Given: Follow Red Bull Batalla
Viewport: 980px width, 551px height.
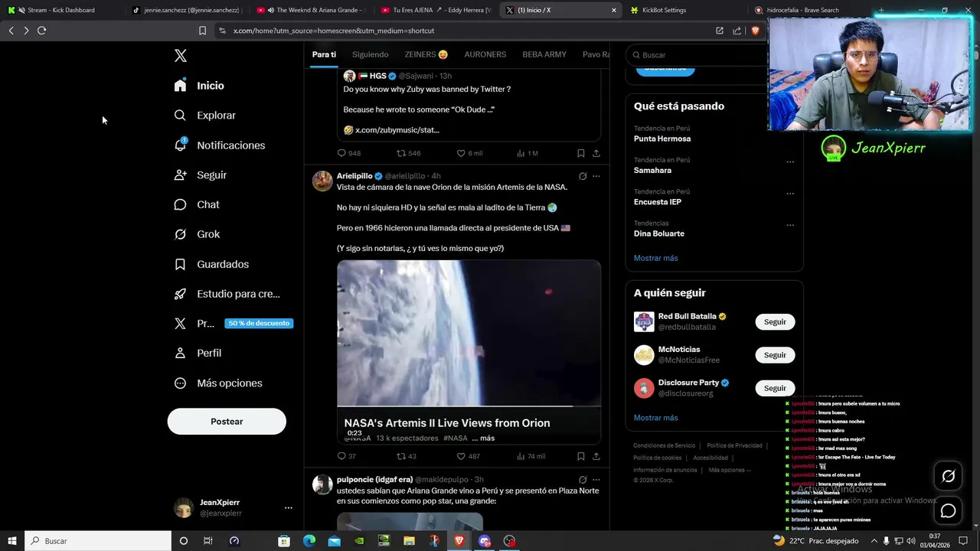Looking at the screenshot, I should click(775, 322).
